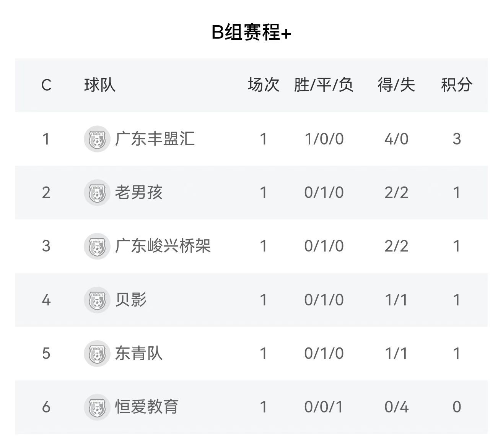
Task: Open the 广东丰盟汇 team name link
Action: tap(155, 139)
